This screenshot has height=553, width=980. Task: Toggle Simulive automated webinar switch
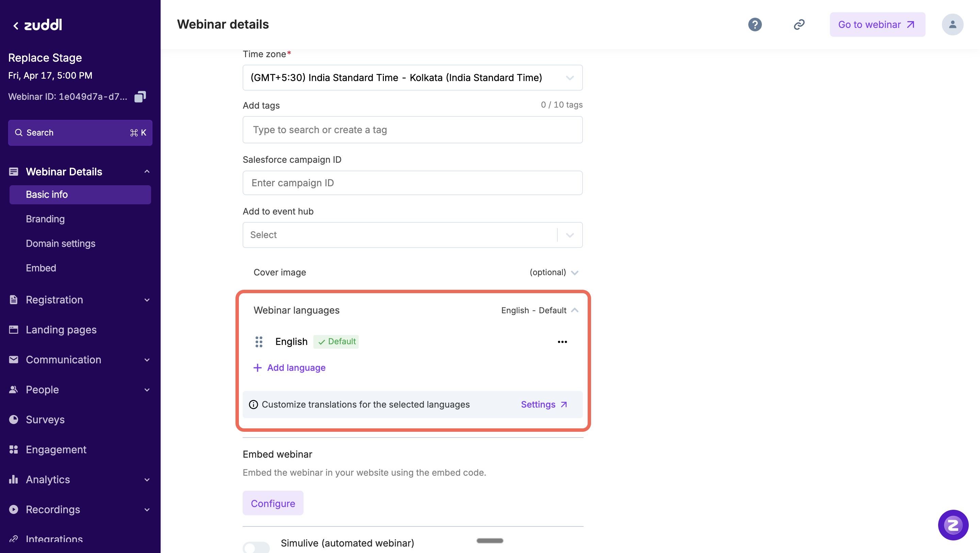click(x=256, y=547)
